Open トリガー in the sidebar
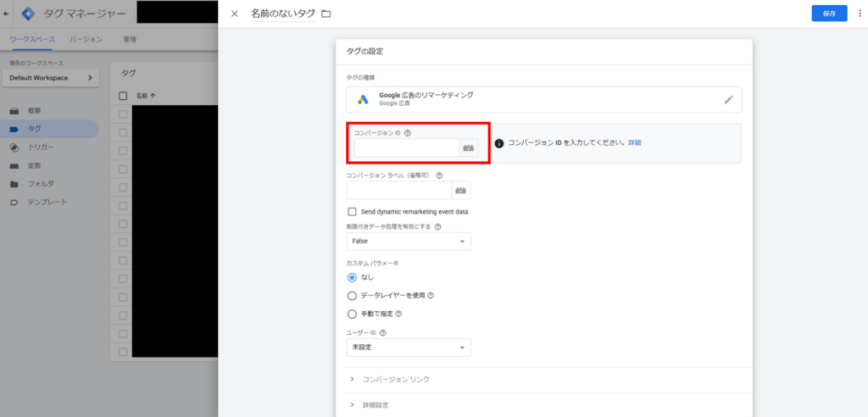 (41, 147)
